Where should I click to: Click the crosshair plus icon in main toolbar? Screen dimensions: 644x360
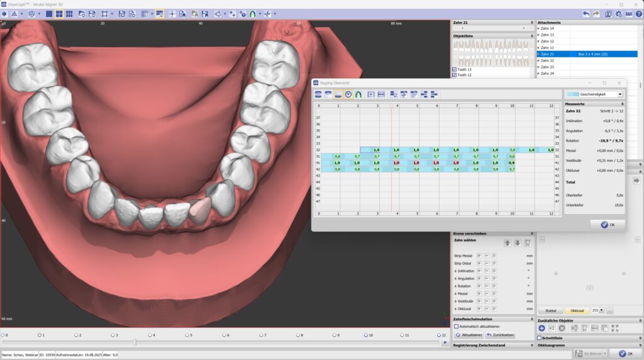tap(172, 13)
